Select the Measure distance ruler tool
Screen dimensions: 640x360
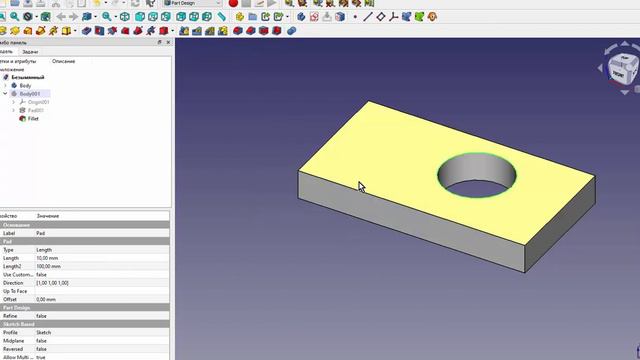221,17
